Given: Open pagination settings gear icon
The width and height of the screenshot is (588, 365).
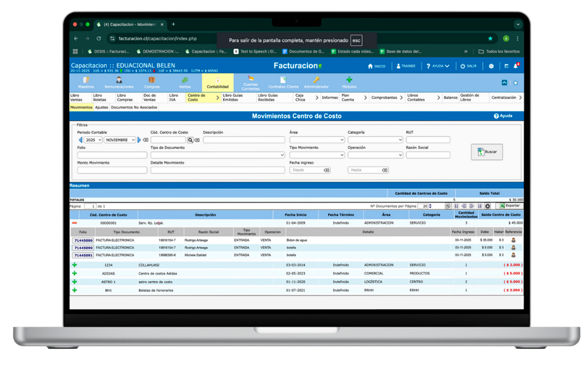Looking at the screenshot, I should click(x=488, y=206).
